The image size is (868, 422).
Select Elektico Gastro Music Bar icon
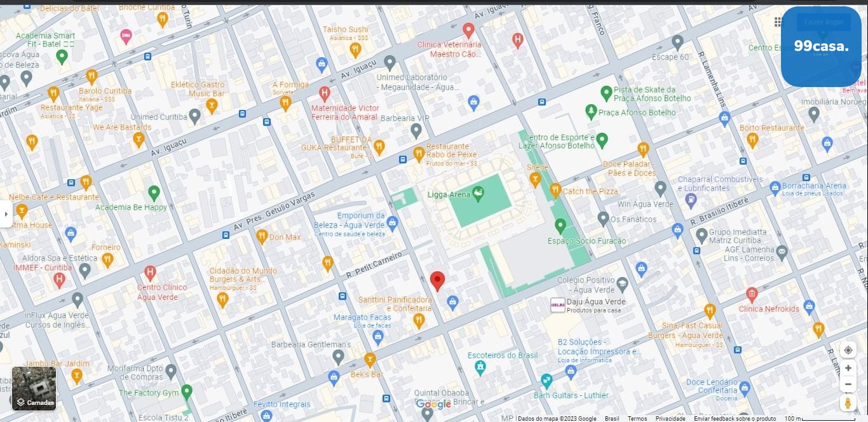point(212,106)
